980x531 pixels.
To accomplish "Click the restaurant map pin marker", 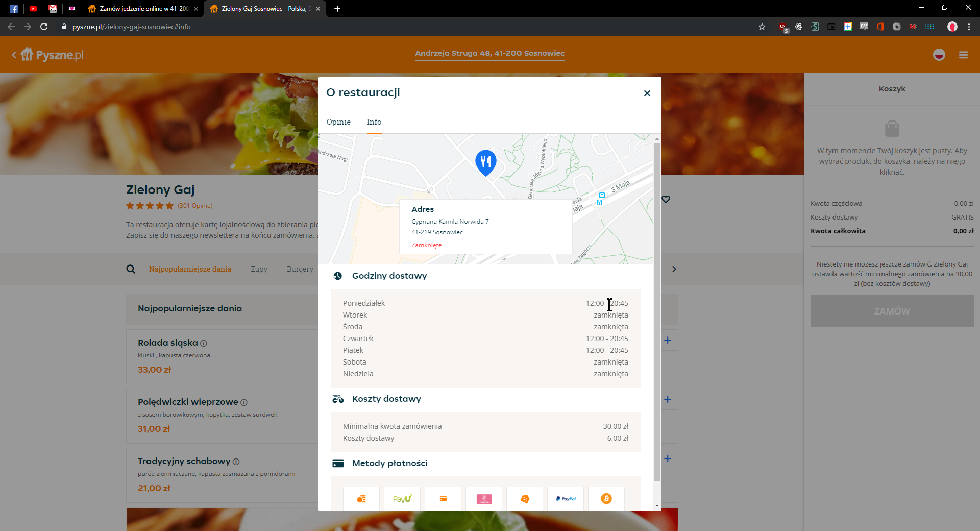I will pos(485,162).
